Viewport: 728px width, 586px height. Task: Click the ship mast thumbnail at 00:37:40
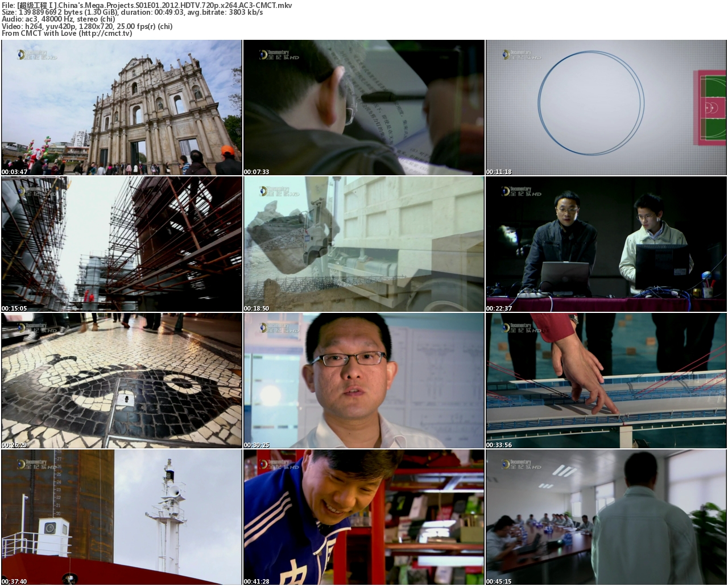121,517
